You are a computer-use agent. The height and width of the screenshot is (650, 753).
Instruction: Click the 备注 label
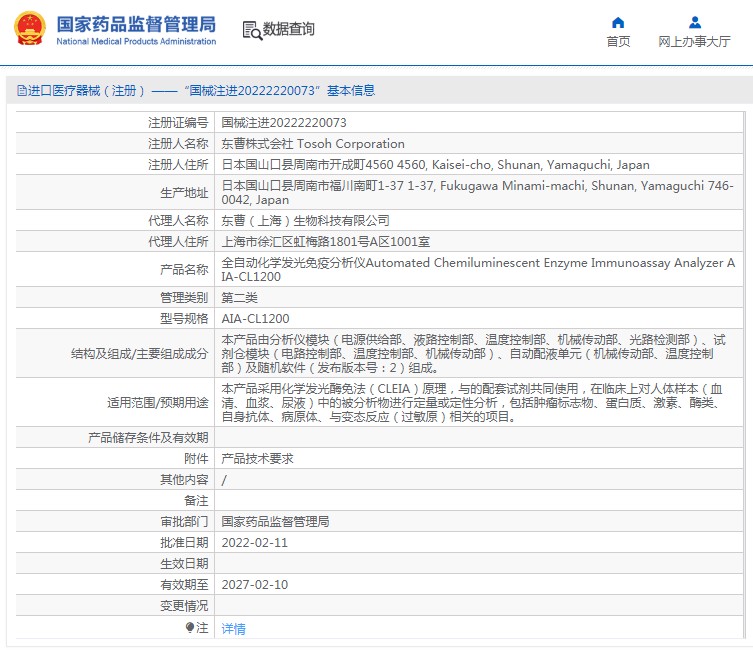point(196,501)
